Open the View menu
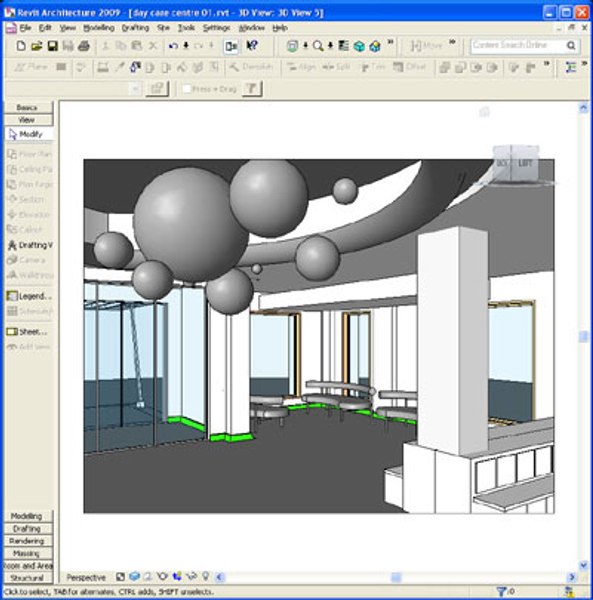Viewport: 593px width, 600px height. point(68,28)
